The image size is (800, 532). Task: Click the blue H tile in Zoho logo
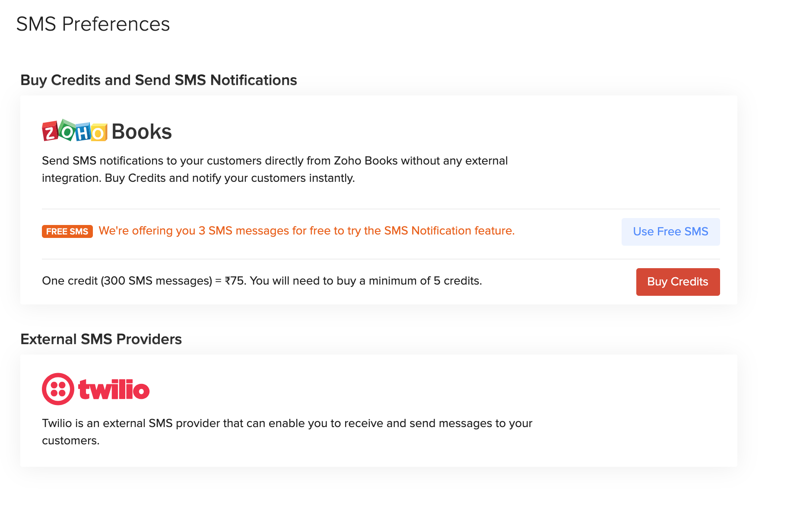[83, 133]
